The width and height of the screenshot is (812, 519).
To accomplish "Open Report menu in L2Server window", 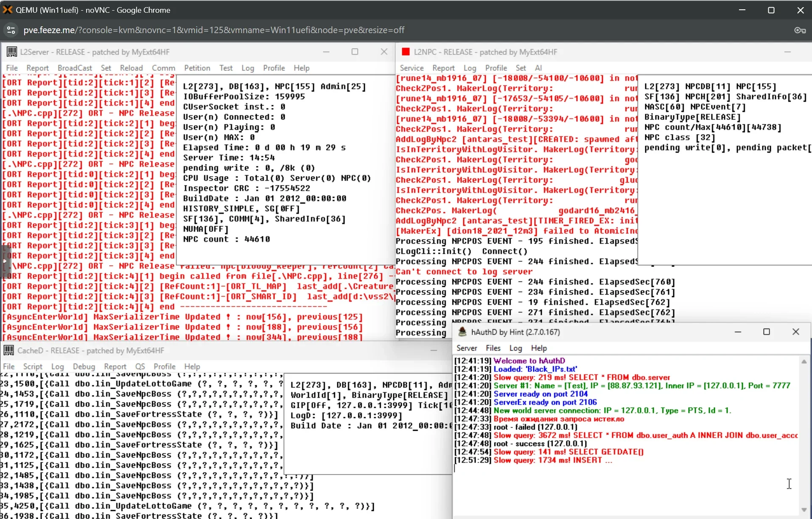I will (x=37, y=68).
